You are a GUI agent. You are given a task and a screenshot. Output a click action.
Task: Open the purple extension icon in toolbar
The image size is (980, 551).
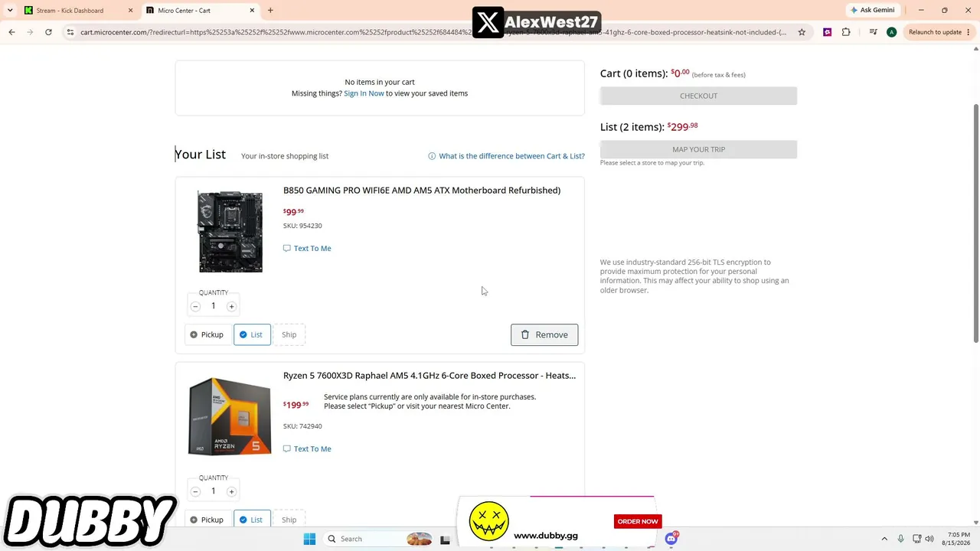tap(827, 32)
